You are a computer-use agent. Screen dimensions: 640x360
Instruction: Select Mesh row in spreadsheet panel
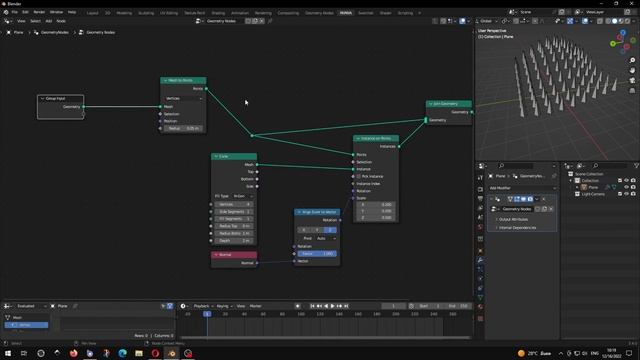[27, 318]
